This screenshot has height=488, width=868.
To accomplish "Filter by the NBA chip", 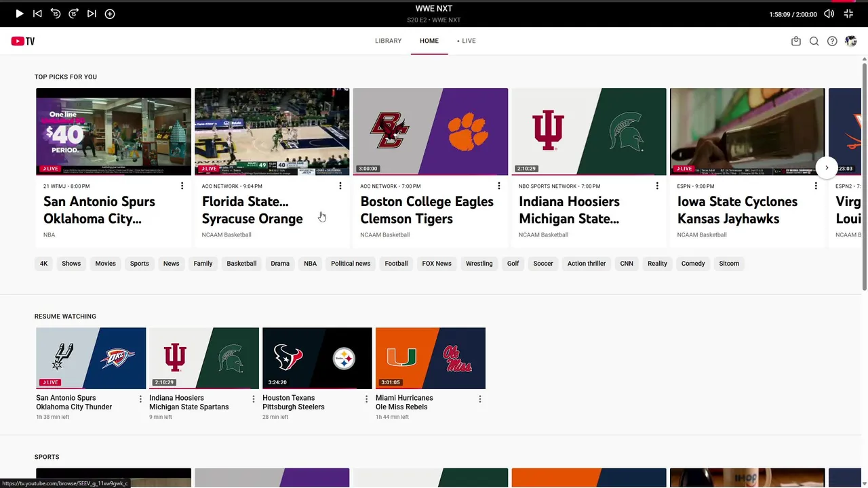I will pyautogui.click(x=310, y=264).
